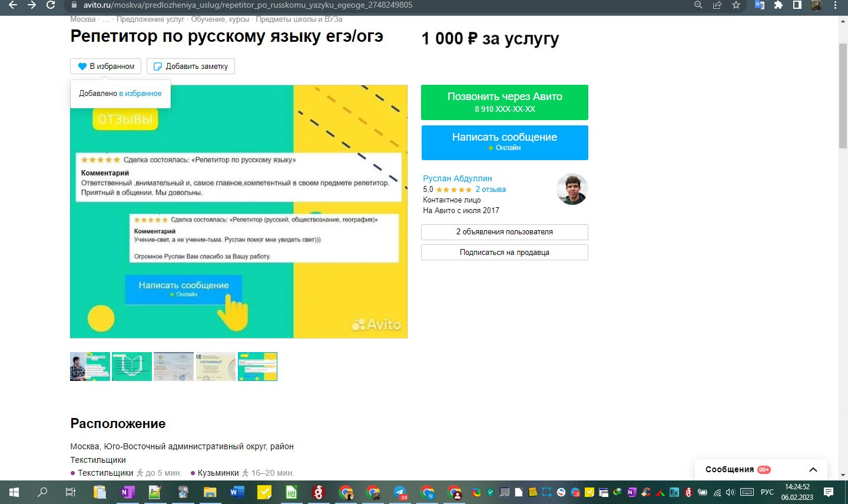Open the zoom-out magnifier in address bar
This screenshot has width=848, height=504.
click(698, 5)
